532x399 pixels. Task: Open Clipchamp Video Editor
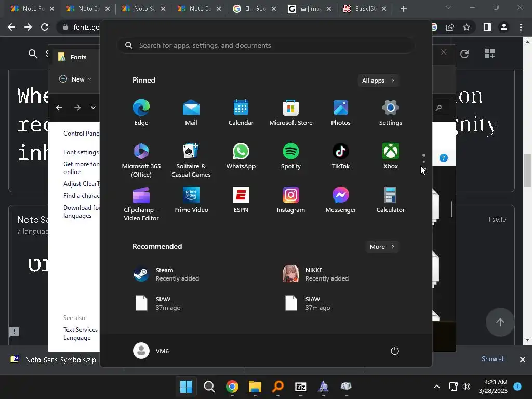coord(141,204)
